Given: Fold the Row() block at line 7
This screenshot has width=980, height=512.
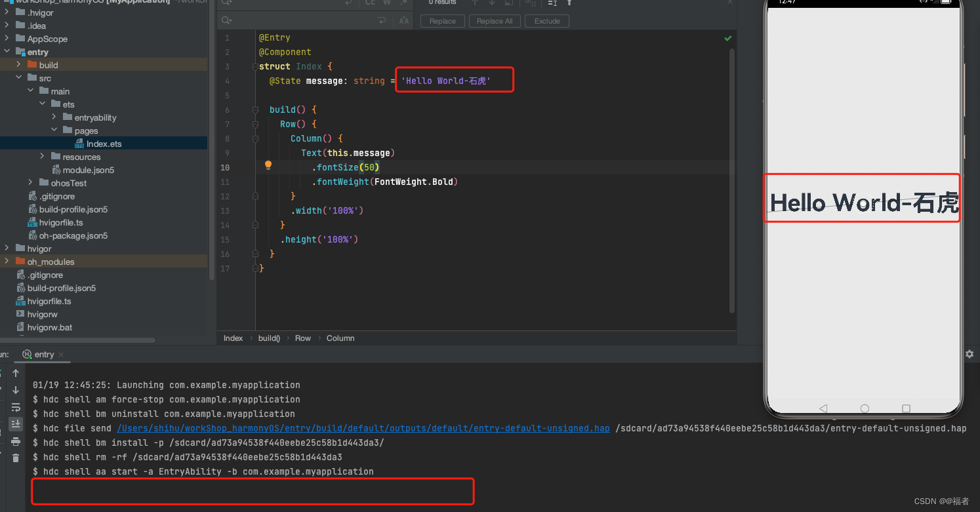Looking at the screenshot, I should (256, 125).
